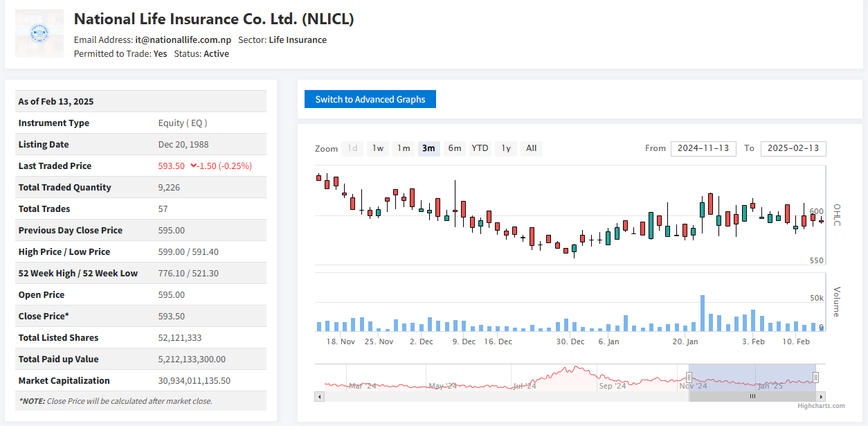Viewport: 868px width, 426px height.
Task: Click the Close Price note text
Action: click(x=116, y=401)
